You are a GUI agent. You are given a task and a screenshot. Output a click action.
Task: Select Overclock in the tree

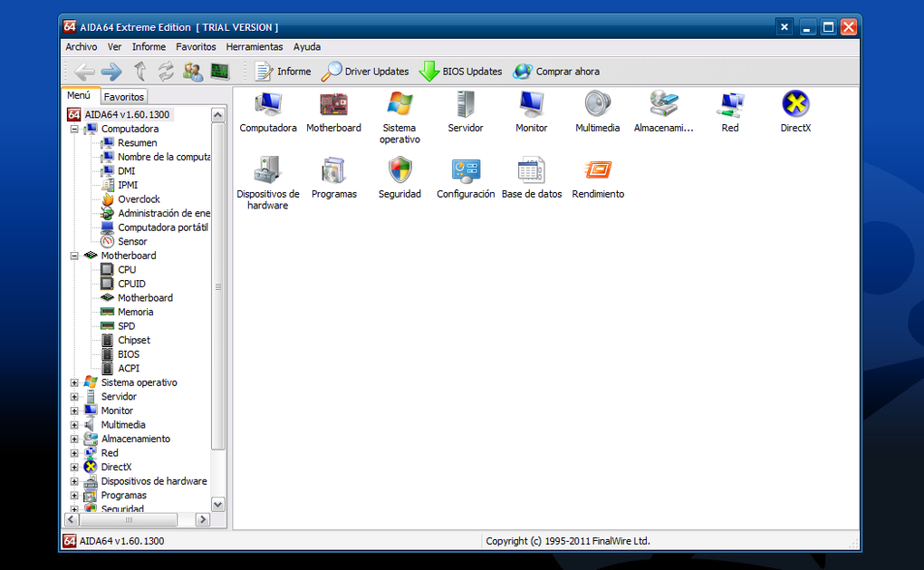(x=139, y=199)
